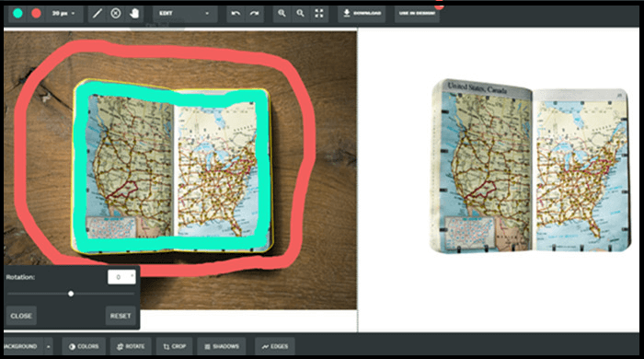Click the rotation slider handle

(71, 294)
